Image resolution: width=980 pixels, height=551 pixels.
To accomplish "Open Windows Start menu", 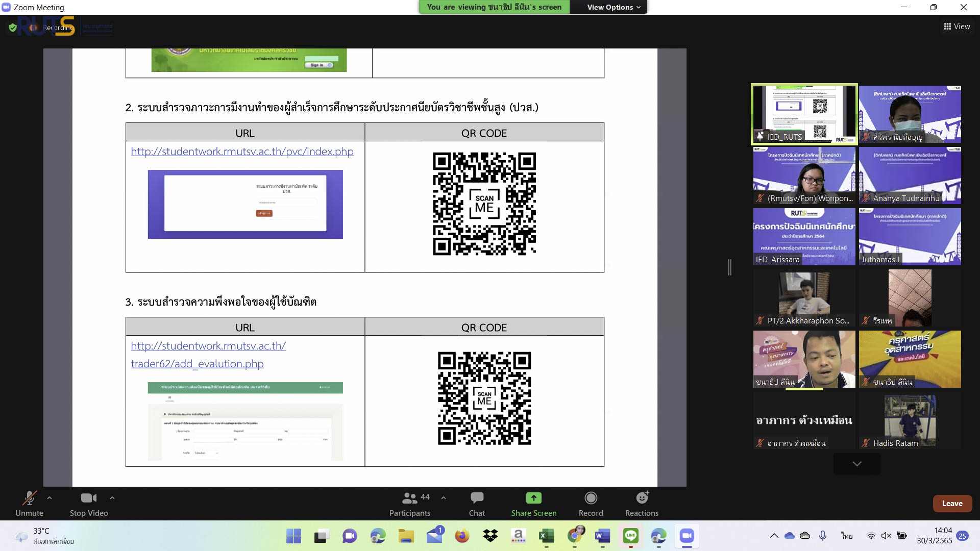I will pyautogui.click(x=293, y=536).
